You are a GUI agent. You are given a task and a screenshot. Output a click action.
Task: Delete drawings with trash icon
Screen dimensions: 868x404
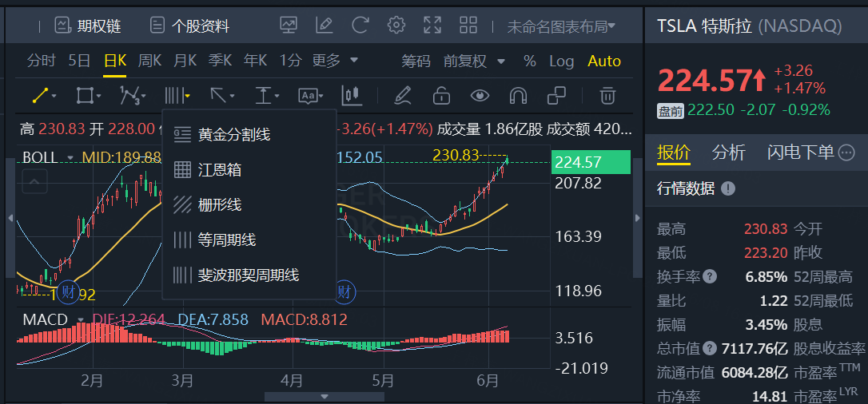607,96
